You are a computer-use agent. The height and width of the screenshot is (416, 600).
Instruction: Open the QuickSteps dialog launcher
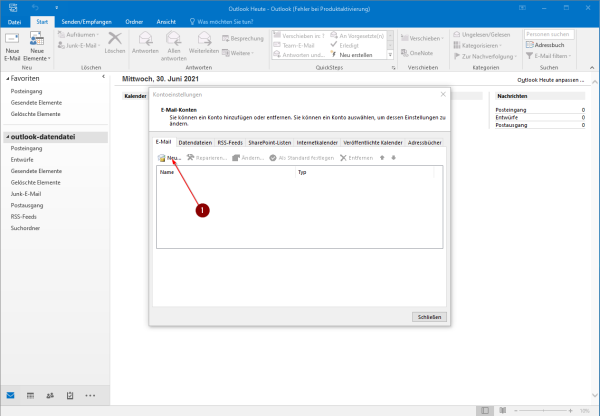click(393, 68)
